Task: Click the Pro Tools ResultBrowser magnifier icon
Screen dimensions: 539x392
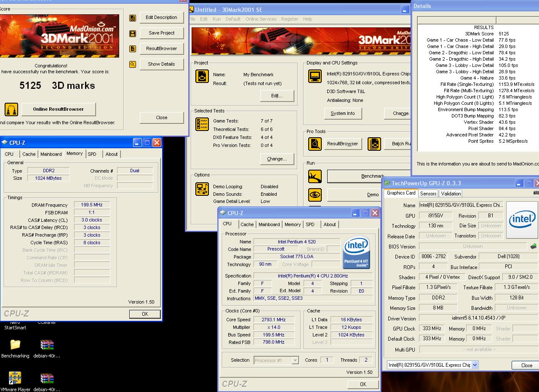Action: click(x=315, y=144)
